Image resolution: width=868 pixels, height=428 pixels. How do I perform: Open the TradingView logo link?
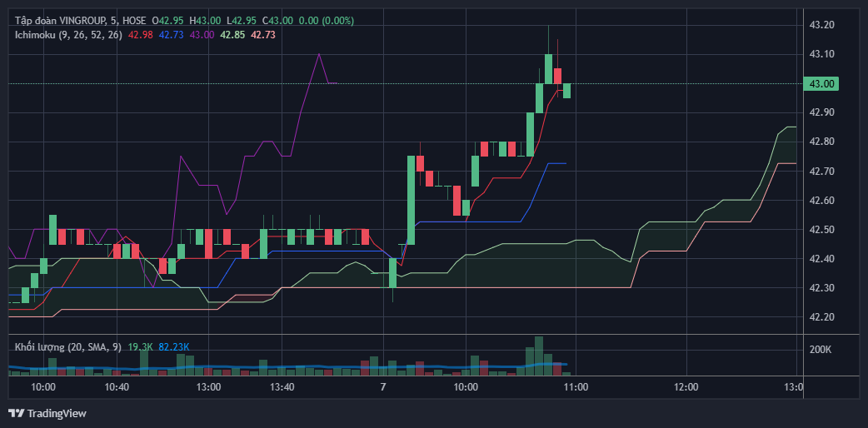coord(47,413)
